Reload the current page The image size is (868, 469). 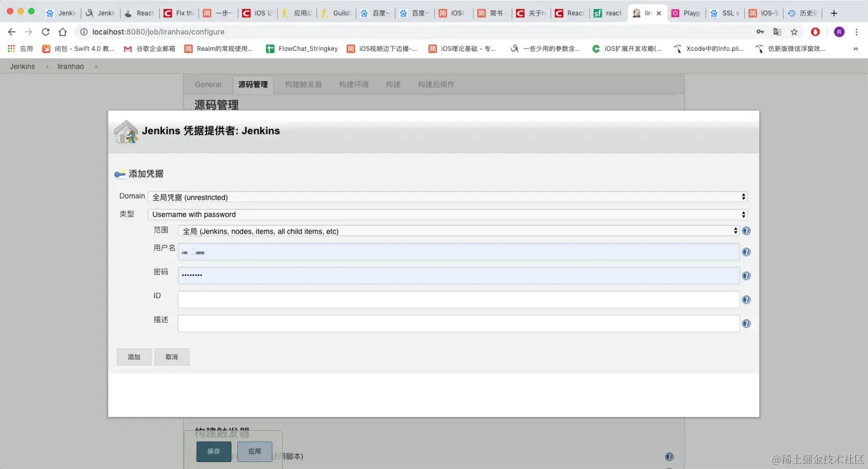point(46,32)
